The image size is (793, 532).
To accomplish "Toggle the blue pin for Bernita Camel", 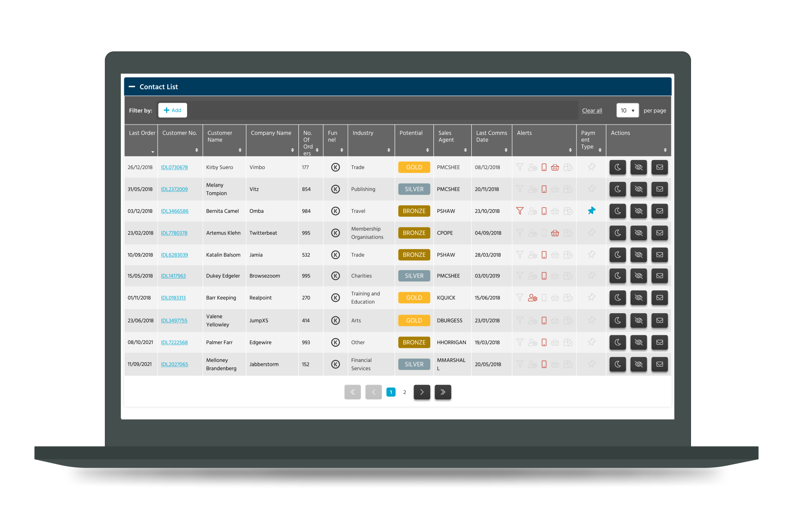I will 591,211.
